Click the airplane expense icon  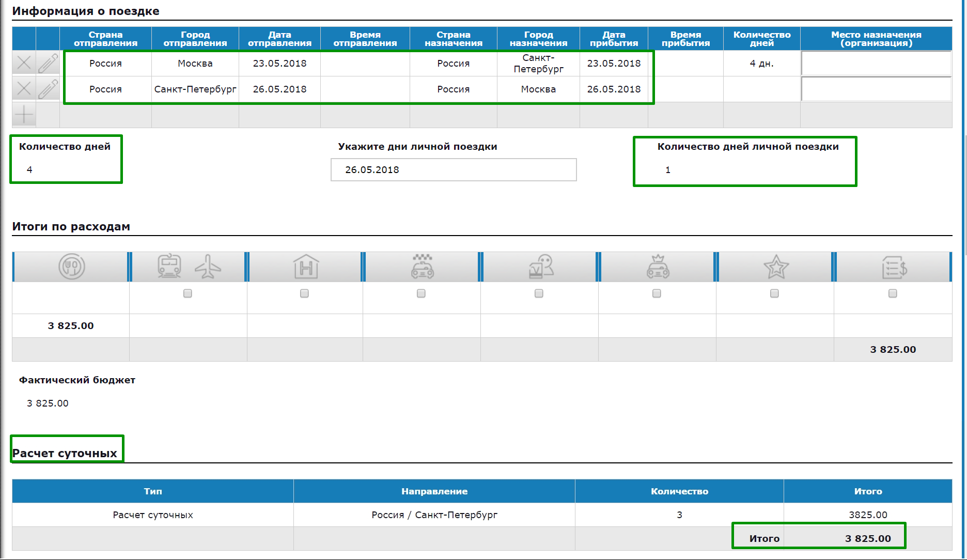pyautogui.click(x=208, y=267)
